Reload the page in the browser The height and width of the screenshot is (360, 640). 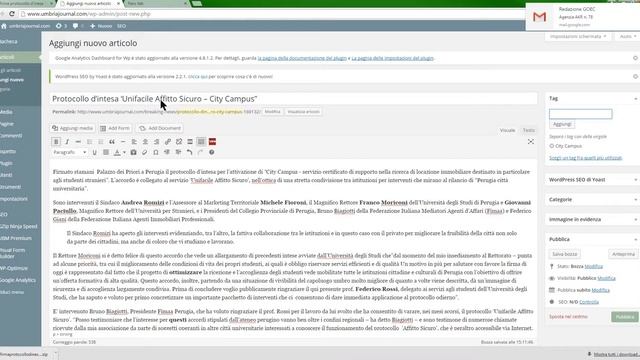12,14
